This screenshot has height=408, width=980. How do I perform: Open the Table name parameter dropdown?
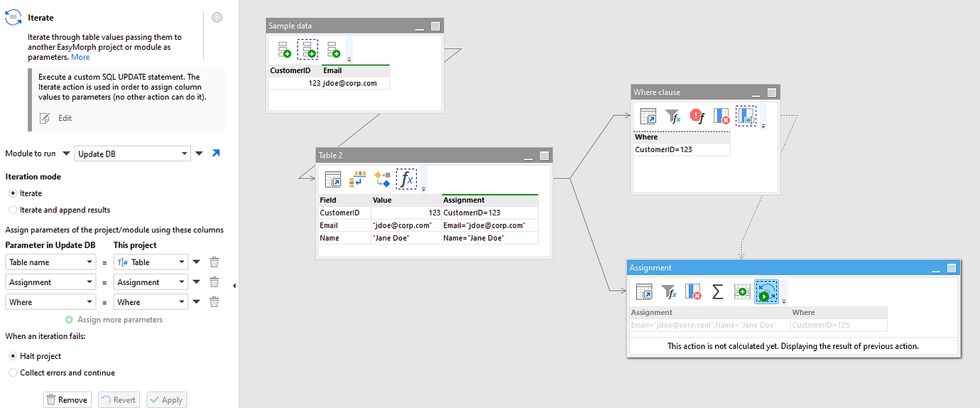pos(89,262)
